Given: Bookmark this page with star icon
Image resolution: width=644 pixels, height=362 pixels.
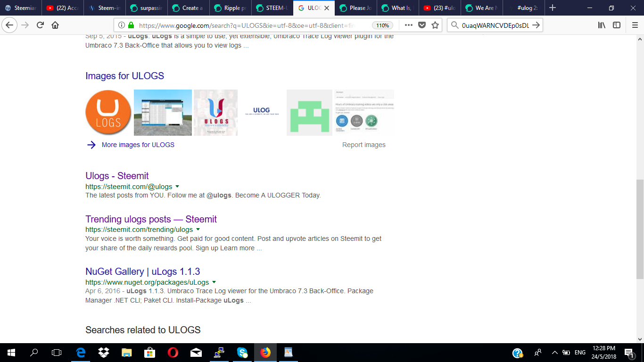Looking at the screenshot, I should 435,25.
